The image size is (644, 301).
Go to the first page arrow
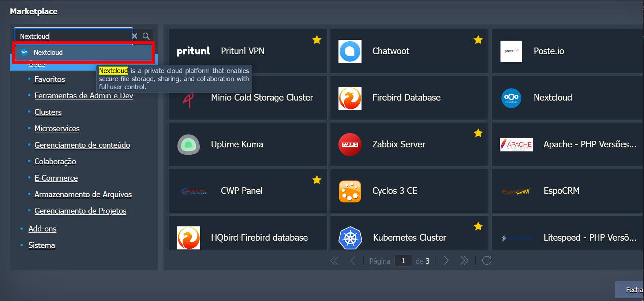(334, 260)
